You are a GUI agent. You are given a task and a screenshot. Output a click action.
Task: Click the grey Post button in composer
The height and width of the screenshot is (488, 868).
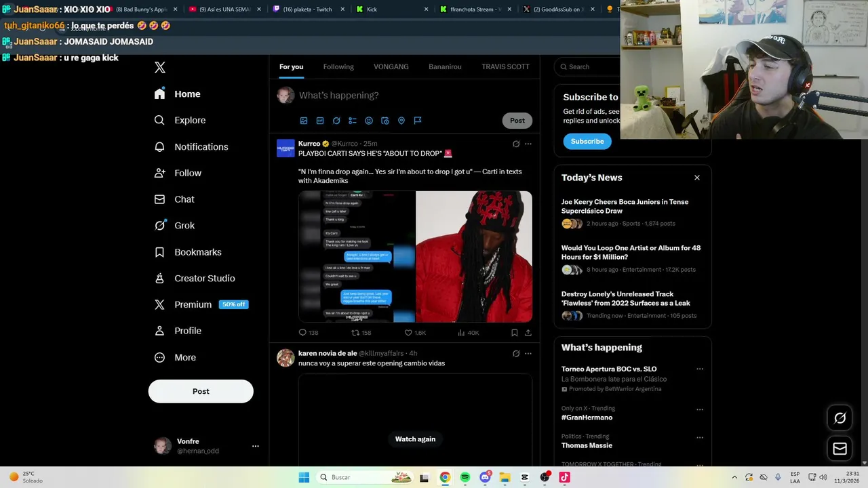pos(517,121)
